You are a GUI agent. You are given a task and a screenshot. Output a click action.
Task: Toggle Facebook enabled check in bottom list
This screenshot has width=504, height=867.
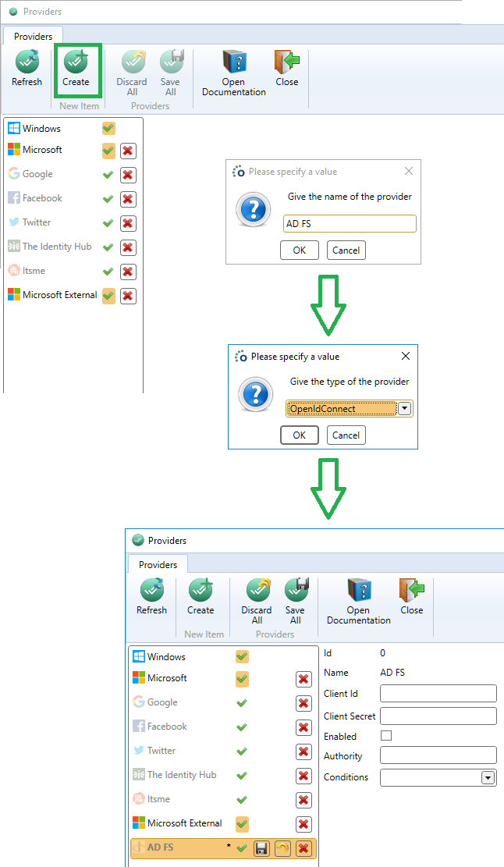[242, 727]
